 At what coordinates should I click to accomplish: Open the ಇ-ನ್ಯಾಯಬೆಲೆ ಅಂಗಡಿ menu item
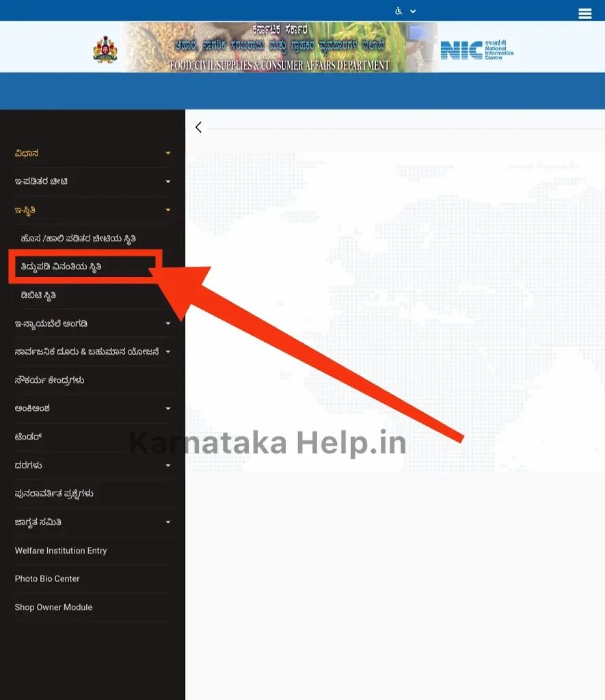pyautogui.click(x=51, y=323)
